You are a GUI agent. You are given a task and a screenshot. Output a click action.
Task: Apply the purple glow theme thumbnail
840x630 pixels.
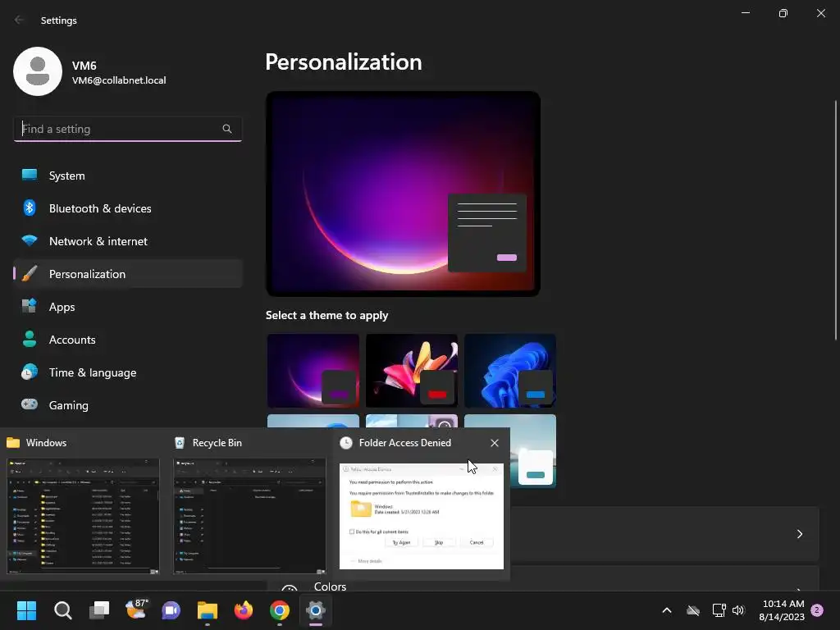click(x=313, y=371)
